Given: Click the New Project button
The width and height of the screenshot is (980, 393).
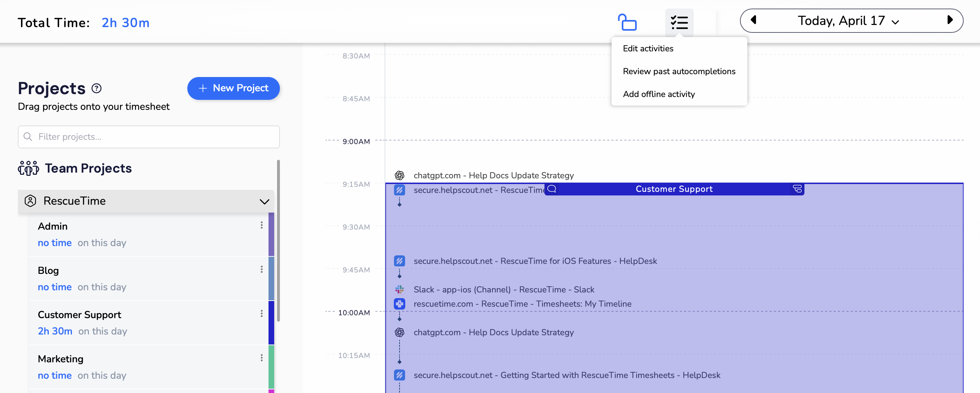Looking at the screenshot, I should [234, 88].
